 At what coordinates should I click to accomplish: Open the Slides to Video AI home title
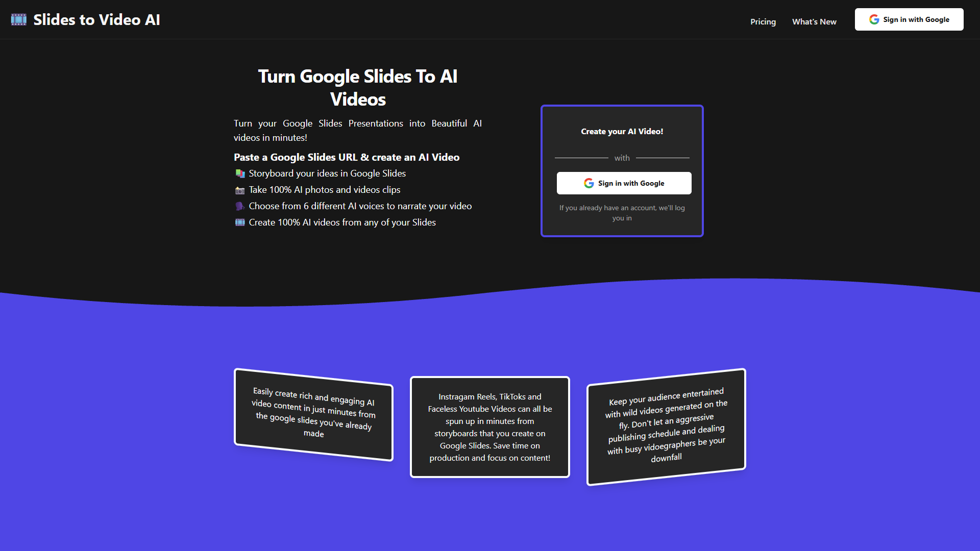[x=96, y=20]
